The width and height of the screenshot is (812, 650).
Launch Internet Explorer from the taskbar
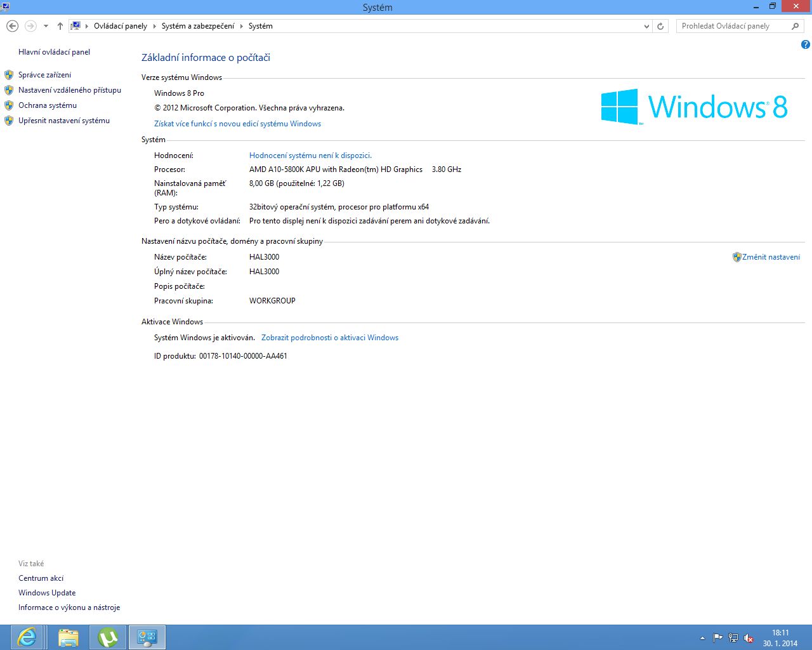(x=27, y=637)
